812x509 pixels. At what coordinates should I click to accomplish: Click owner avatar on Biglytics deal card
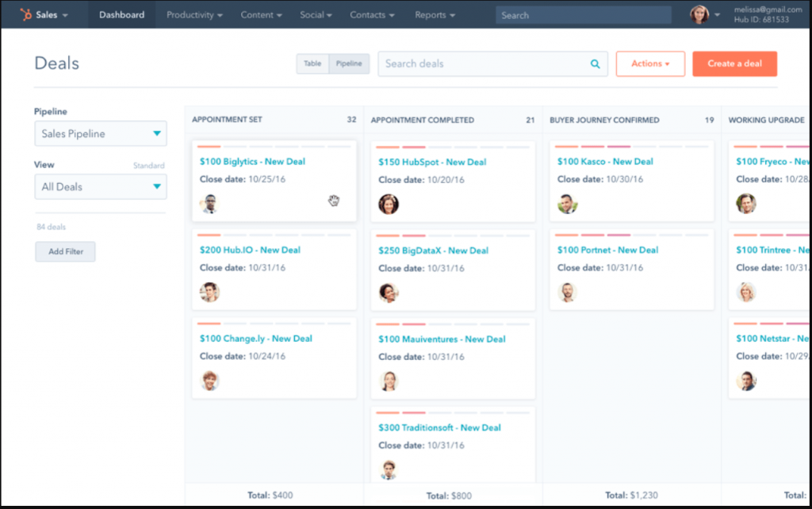(x=209, y=204)
